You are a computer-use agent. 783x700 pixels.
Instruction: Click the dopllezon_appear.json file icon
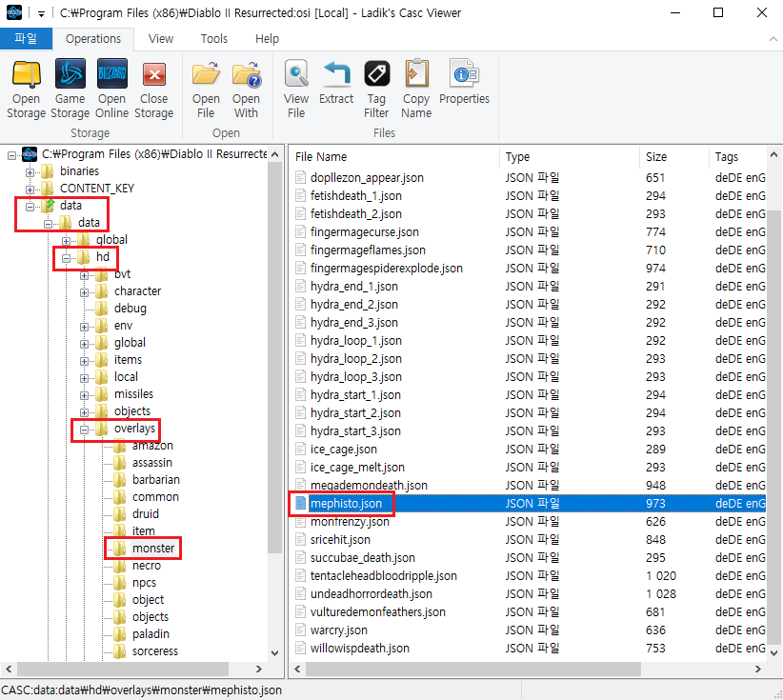pos(300,178)
